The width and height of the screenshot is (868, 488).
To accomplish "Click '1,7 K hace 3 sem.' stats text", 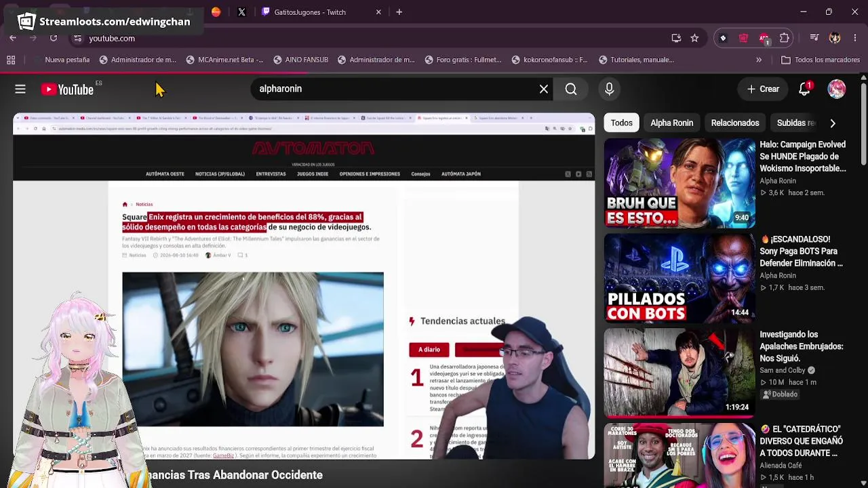I will coord(792,288).
